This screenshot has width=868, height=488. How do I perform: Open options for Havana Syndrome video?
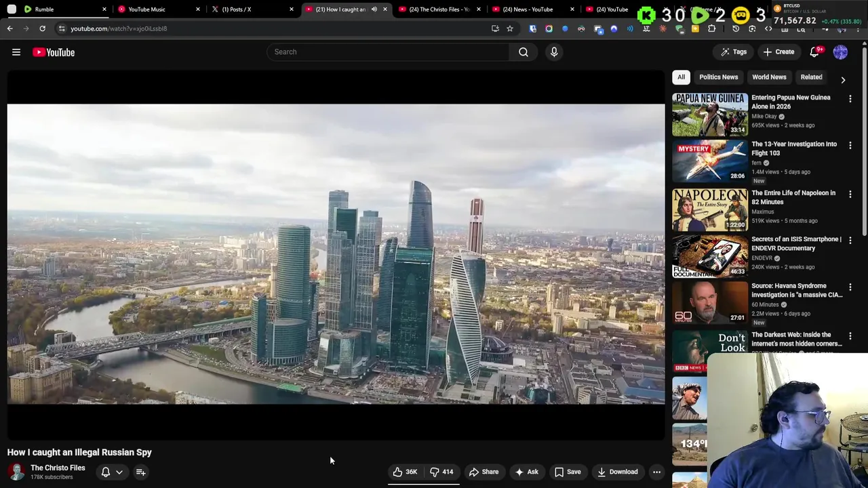[x=850, y=287]
